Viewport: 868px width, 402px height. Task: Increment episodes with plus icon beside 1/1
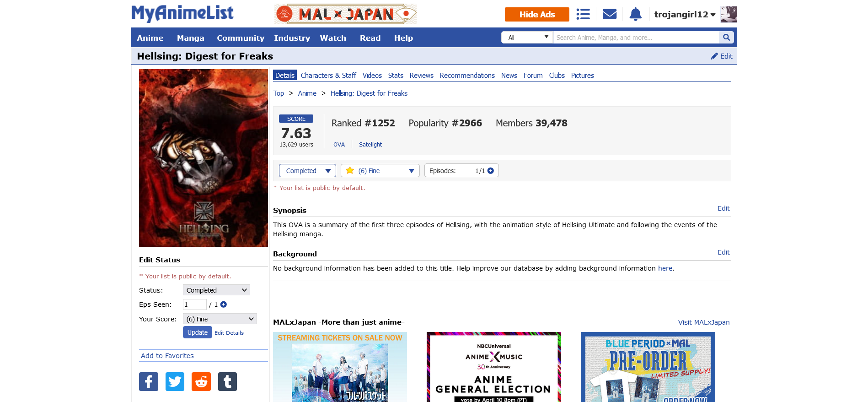[x=491, y=171]
